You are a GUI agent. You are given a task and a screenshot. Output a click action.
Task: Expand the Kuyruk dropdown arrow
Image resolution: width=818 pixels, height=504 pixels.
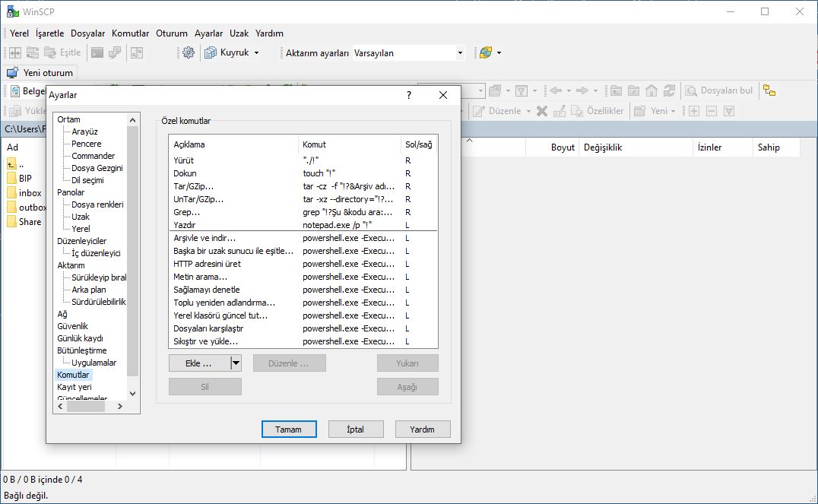point(256,52)
